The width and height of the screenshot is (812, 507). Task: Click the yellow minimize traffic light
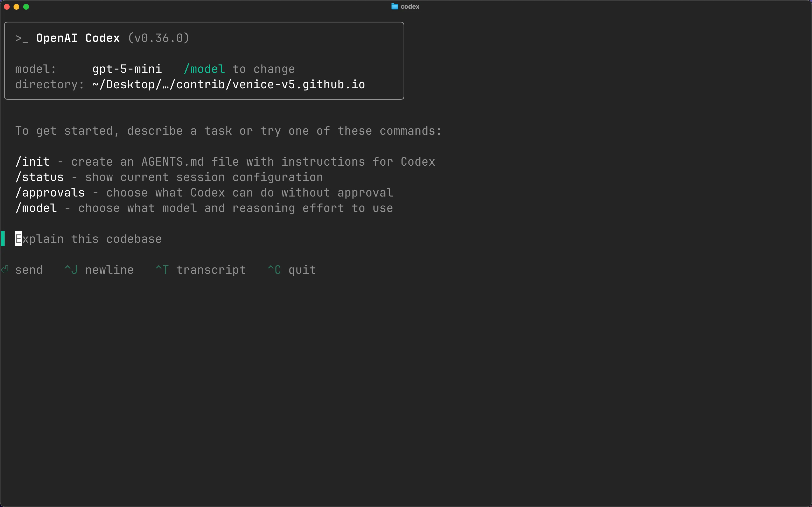pos(16,6)
